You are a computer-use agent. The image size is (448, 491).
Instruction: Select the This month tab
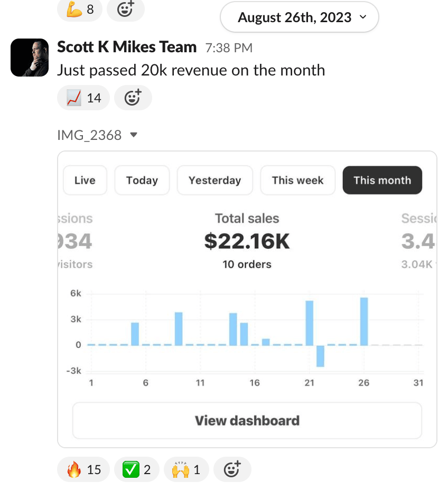point(382,180)
